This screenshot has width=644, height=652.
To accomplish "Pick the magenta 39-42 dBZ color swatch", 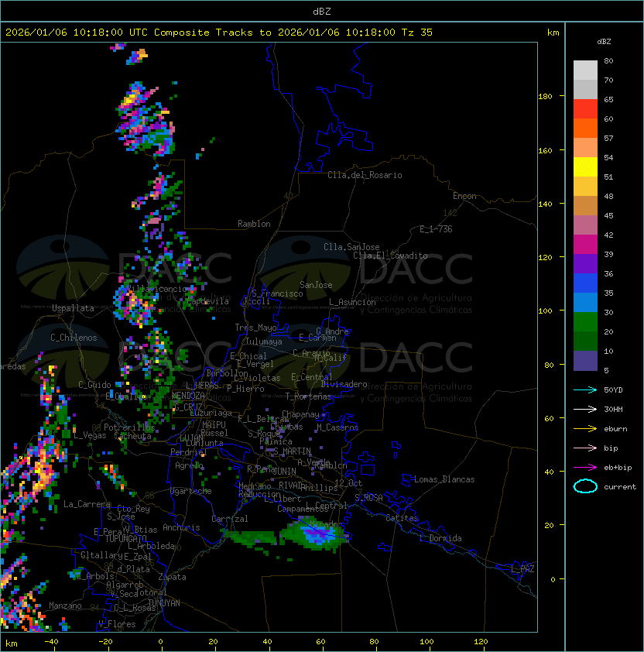I will pos(585,245).
